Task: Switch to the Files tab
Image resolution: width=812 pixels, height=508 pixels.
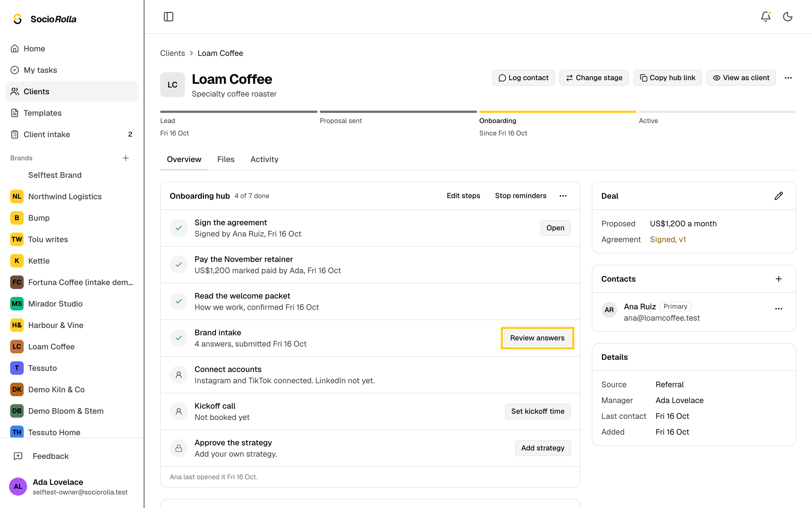Action: click(x=226, y=159)
